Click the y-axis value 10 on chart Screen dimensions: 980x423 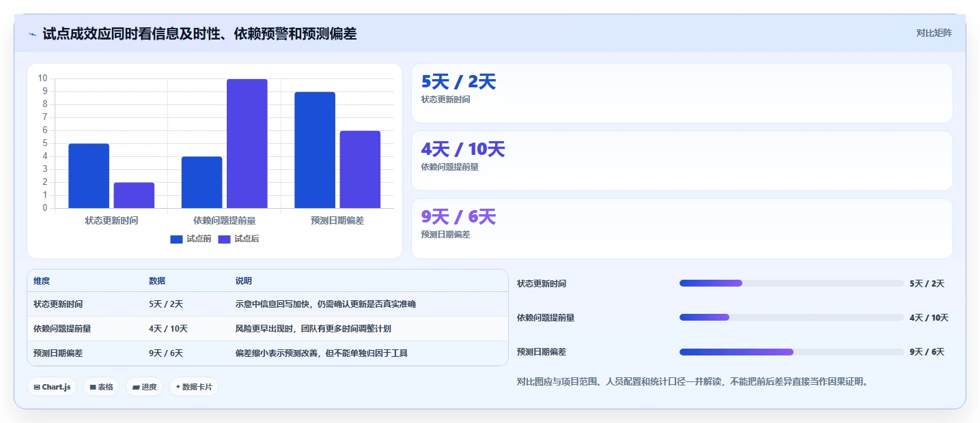[x=43, y=78]
